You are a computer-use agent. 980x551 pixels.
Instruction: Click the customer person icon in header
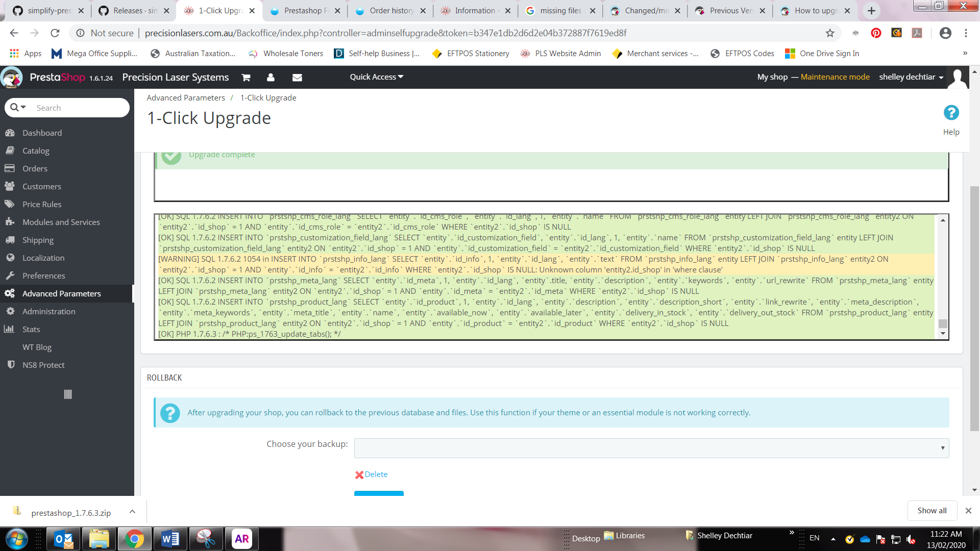click(271, 78)
